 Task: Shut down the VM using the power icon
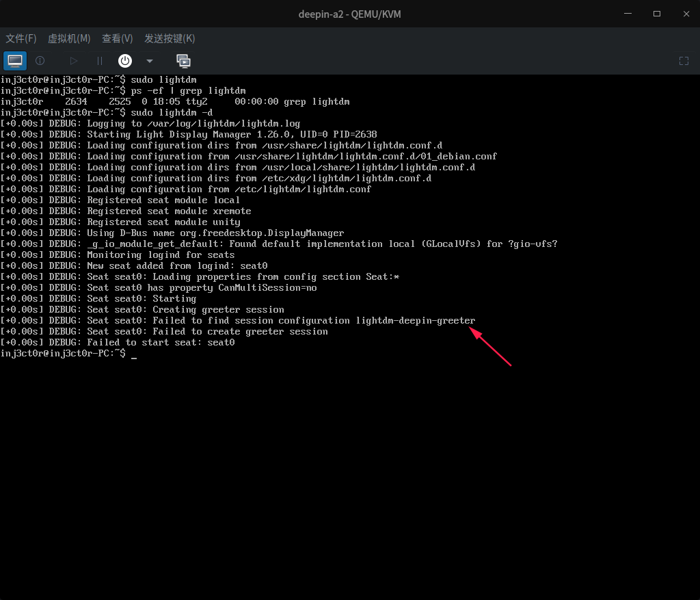click(x=124, y=61)
